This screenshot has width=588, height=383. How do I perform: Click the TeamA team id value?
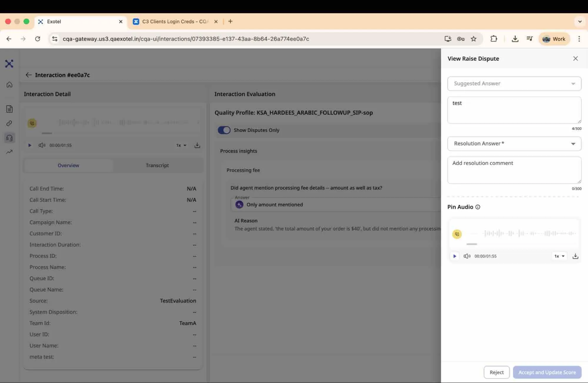pos(188,323)
